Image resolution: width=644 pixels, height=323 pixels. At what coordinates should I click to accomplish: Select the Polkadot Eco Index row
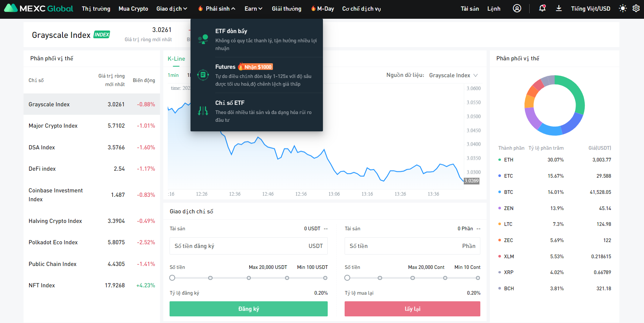pyautogui.click(x=92, y=242)
